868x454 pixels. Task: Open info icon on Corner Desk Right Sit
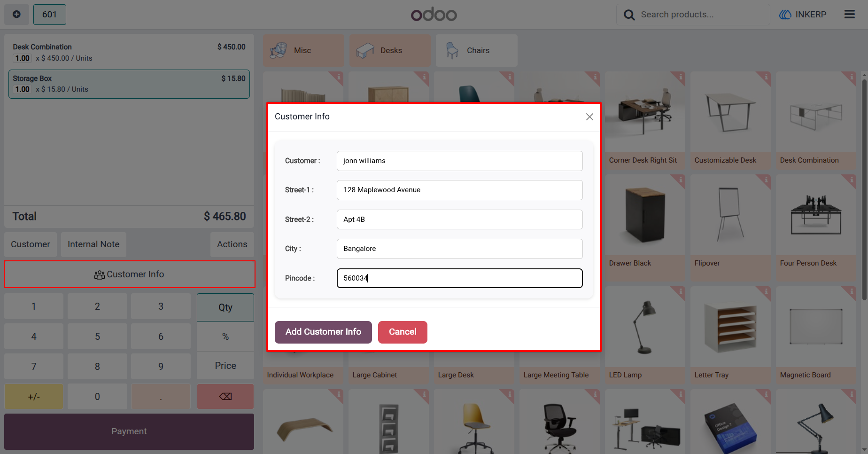click(681, 76)
